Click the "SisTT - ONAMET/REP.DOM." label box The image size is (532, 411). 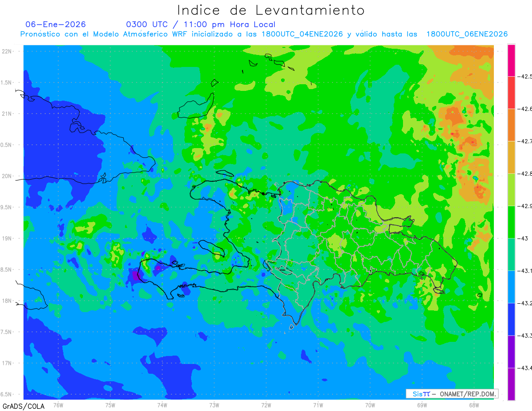[452, 394]
